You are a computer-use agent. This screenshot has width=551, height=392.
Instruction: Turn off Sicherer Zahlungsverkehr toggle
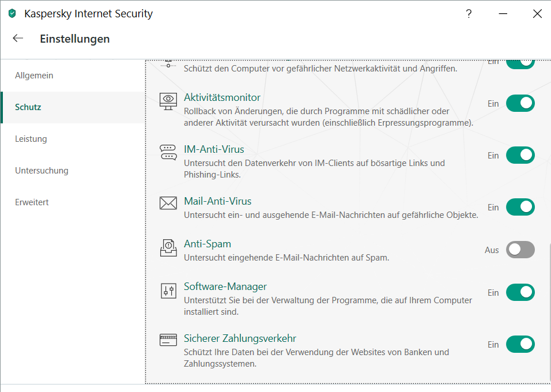520,344
